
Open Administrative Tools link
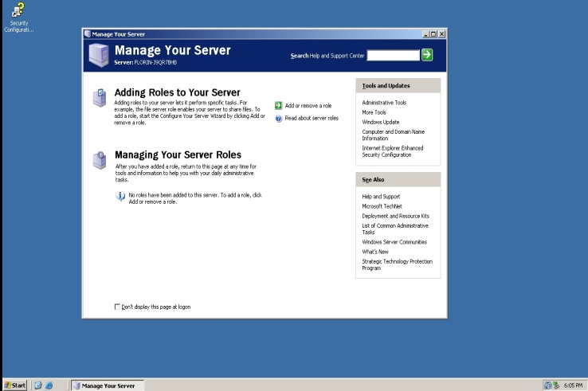click(384, 103)
